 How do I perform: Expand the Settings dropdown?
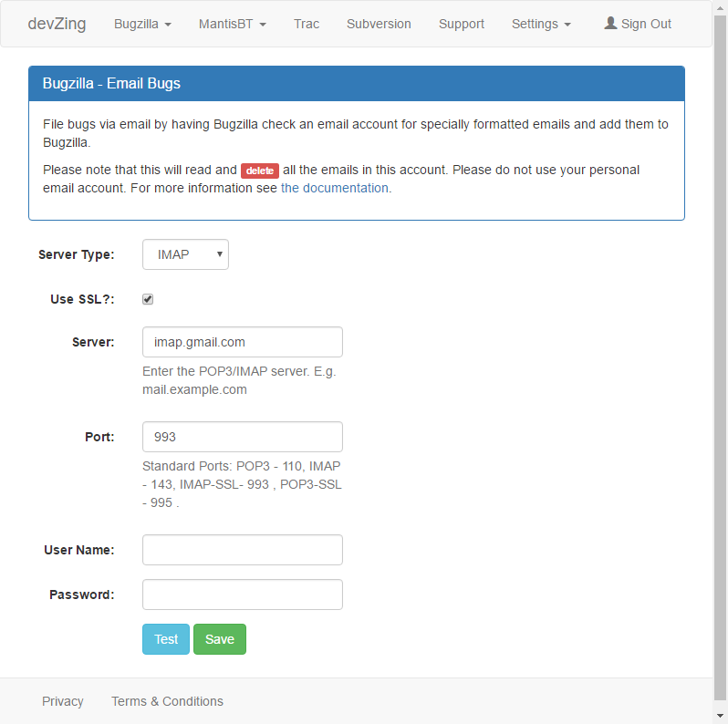[x=541, y=24]
